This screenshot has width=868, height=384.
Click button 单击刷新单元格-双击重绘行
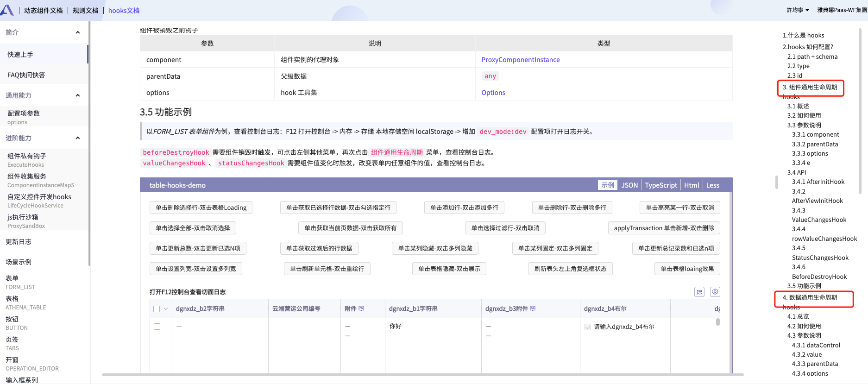pyautogui.click(x=327, y=269)
